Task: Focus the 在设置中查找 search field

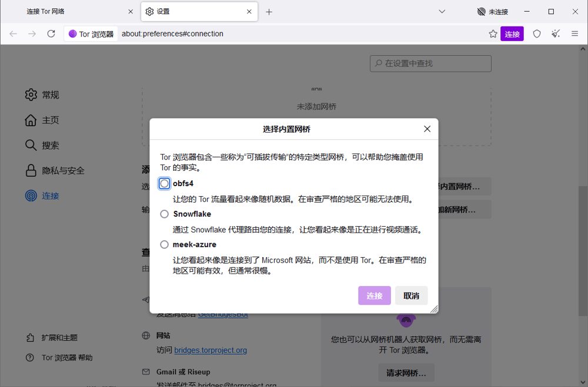Action: (430, 63)
